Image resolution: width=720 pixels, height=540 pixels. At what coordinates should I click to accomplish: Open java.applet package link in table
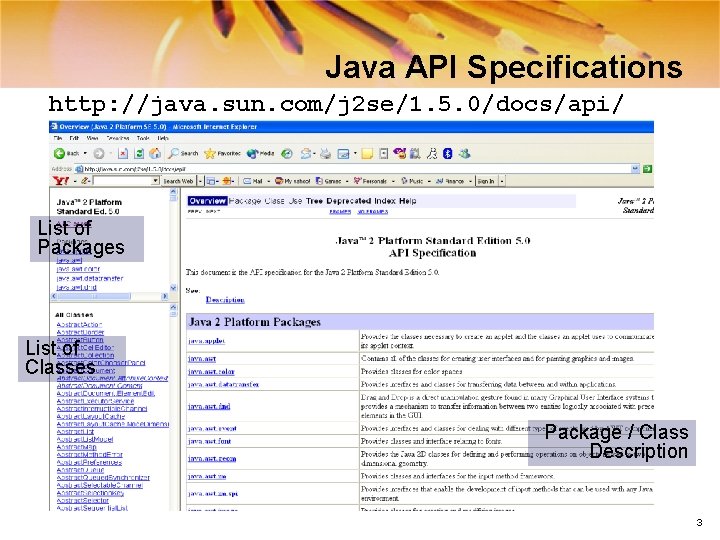point(206,341)
